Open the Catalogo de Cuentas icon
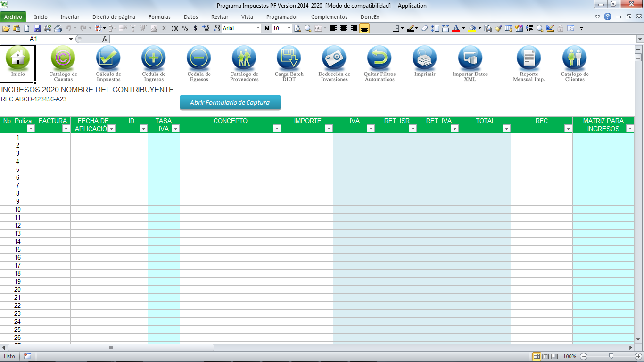This screenshot has height=362, width=644. pos(63,58)
